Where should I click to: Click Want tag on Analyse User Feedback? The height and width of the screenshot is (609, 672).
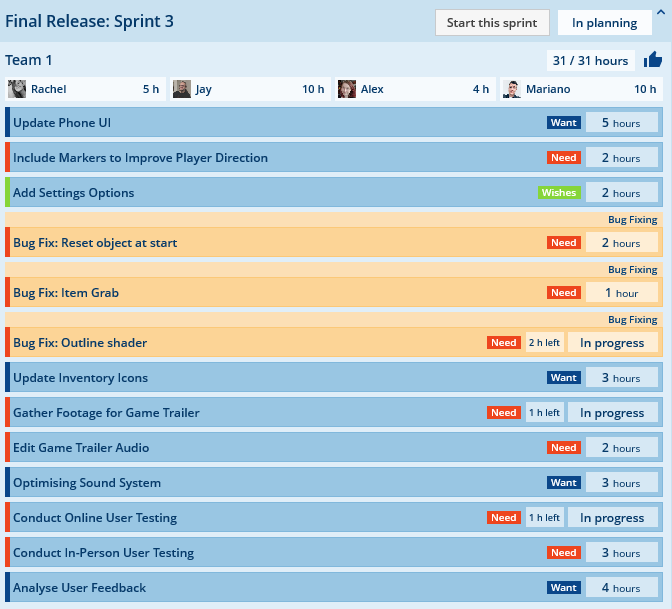click(x=564, y=588)
